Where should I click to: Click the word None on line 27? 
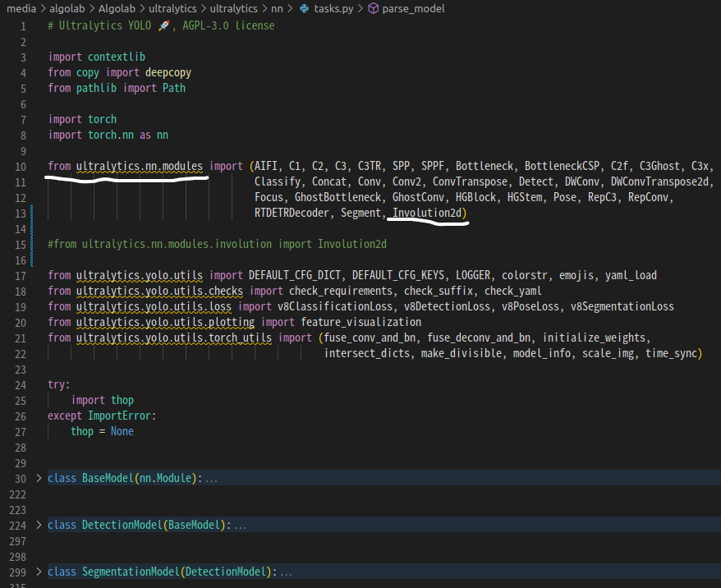point(122,430)
